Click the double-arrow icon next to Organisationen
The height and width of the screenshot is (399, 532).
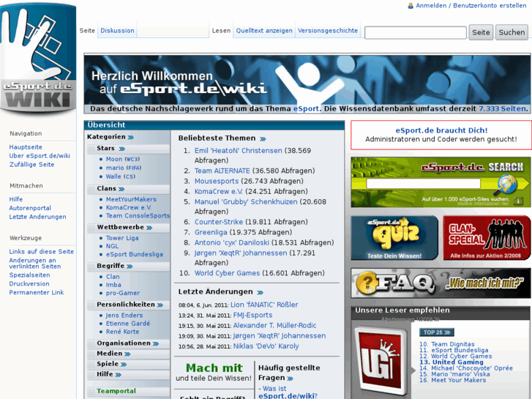pos(156,343)
